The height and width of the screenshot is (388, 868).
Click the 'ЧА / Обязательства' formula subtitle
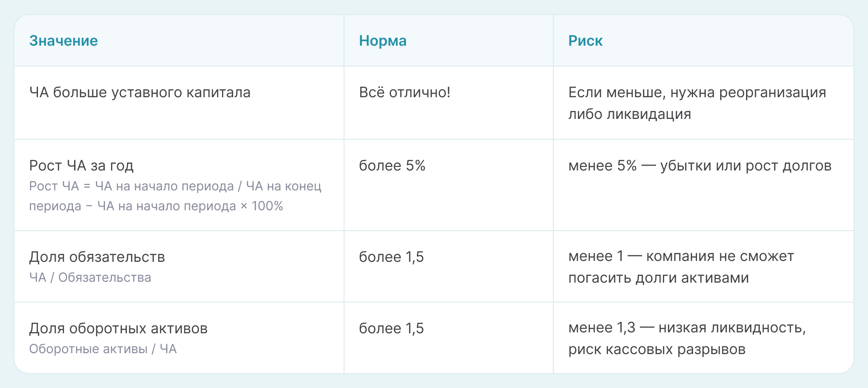click(90, 277)
